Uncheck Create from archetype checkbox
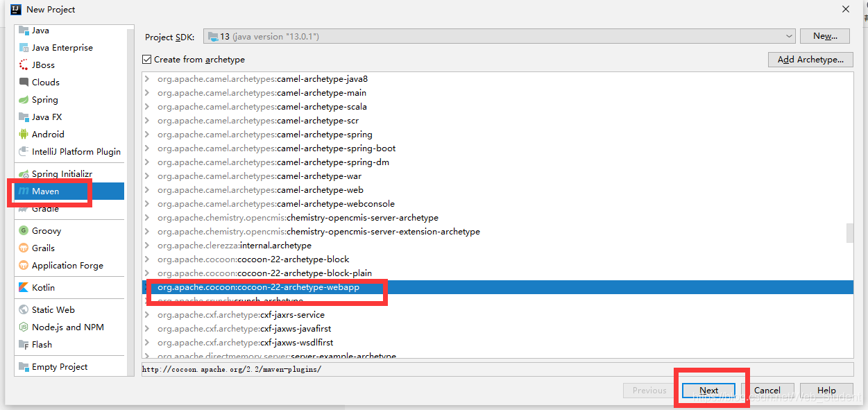 pos(146,60)
